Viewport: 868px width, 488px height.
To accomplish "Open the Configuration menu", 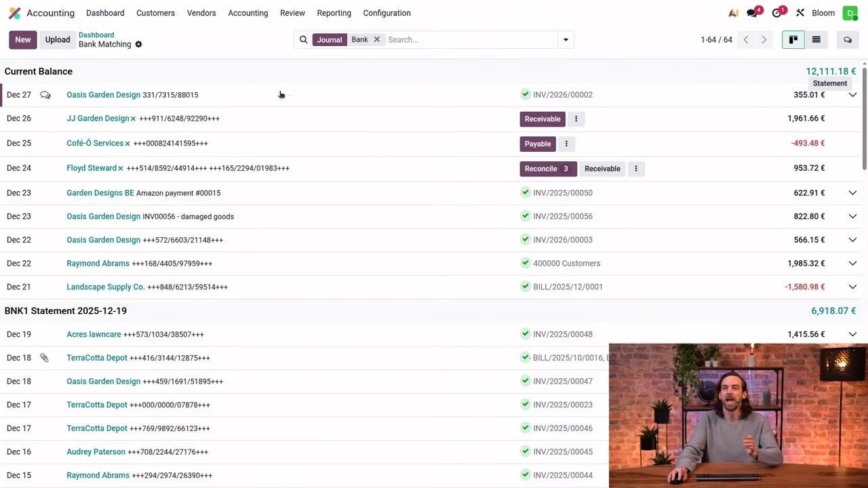I will [x=387, y=13].
